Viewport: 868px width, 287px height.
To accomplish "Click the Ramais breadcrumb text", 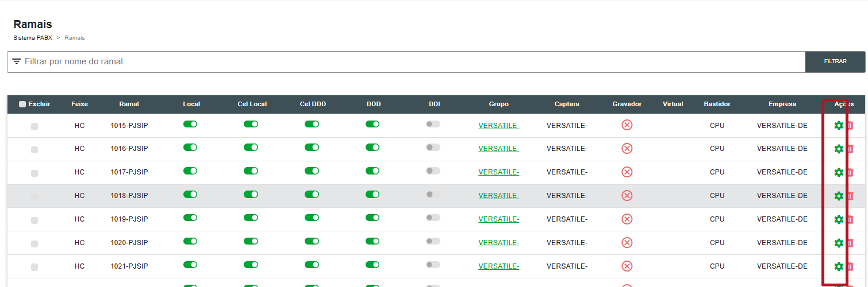I will pos(75,37).
